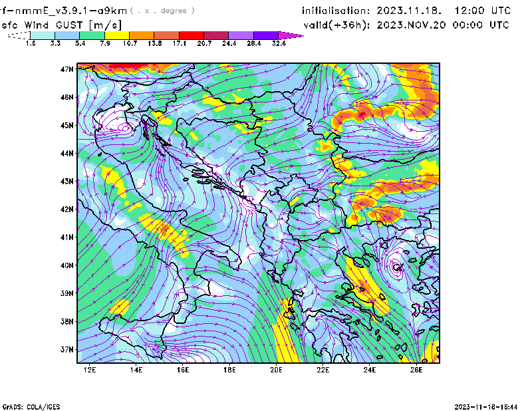
Task: Click the 41N latitude label
Action: point(67,237)
